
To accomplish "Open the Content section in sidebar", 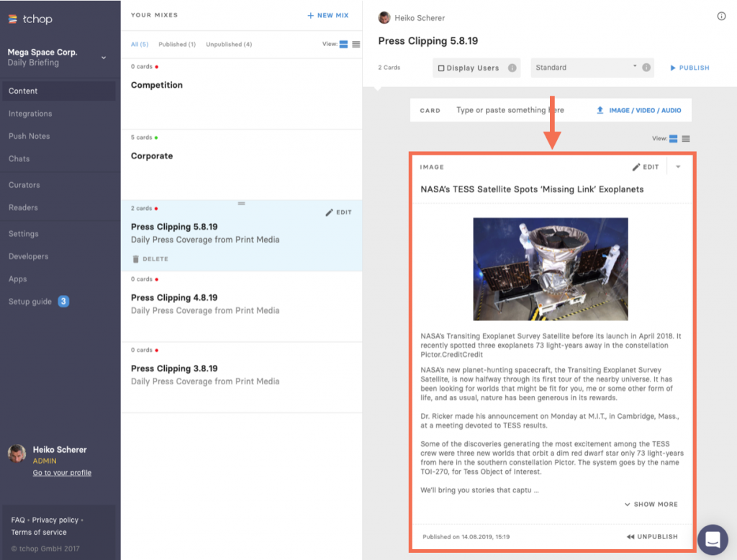I will (59, 91).
